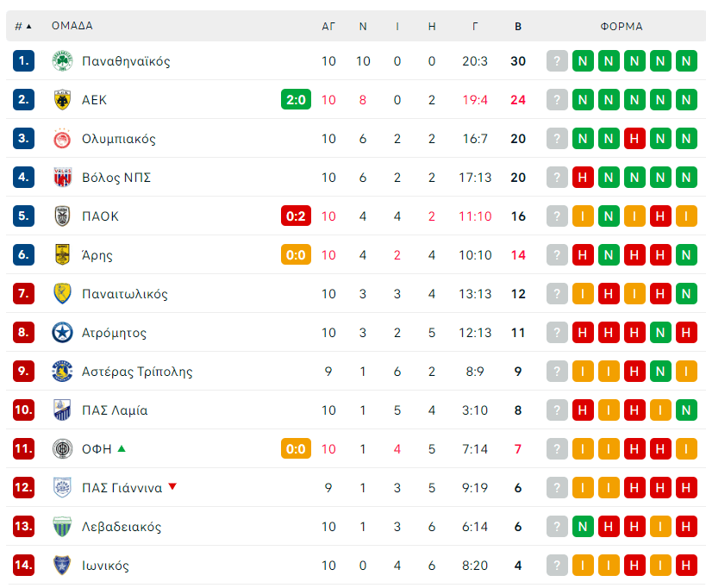Click the Γ goals column header
The width and height of the screenshot is (706, 588).
tap(475, 26)
